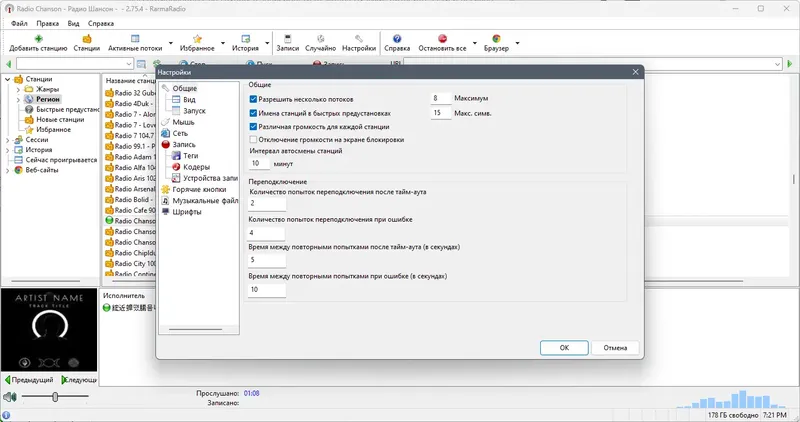The height and width of the screenshot is (422, 800).
Task: Click the Макс. симв. input field
Action: coord(441,113)
